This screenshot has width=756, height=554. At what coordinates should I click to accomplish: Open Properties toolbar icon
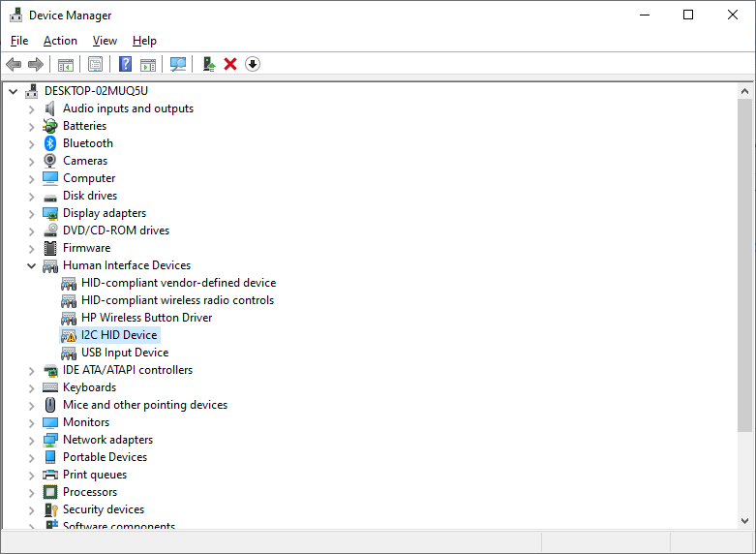[96, 64]
